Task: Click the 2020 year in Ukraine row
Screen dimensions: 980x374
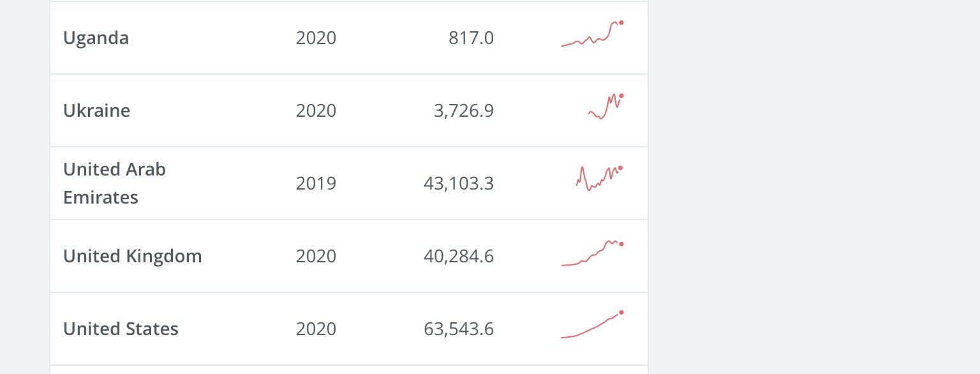Action: (316, 111)
